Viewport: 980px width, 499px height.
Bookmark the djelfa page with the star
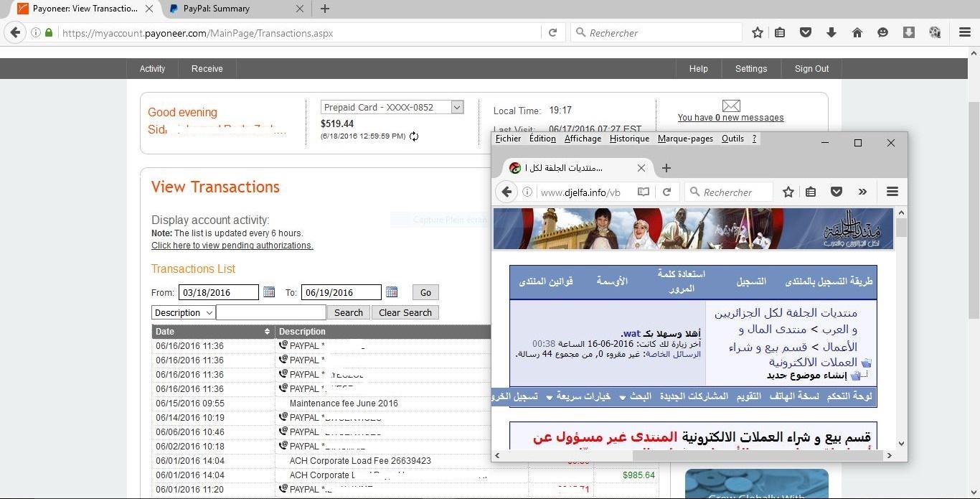click(788, 192)
